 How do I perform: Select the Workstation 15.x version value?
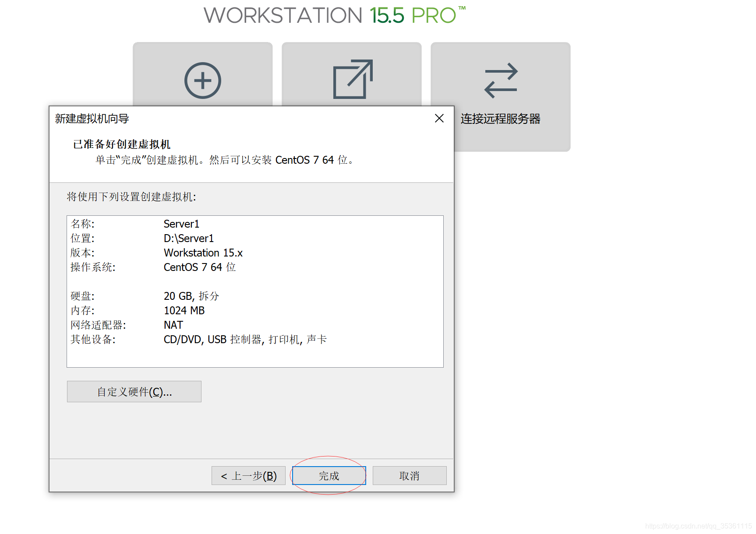[203, 253]
